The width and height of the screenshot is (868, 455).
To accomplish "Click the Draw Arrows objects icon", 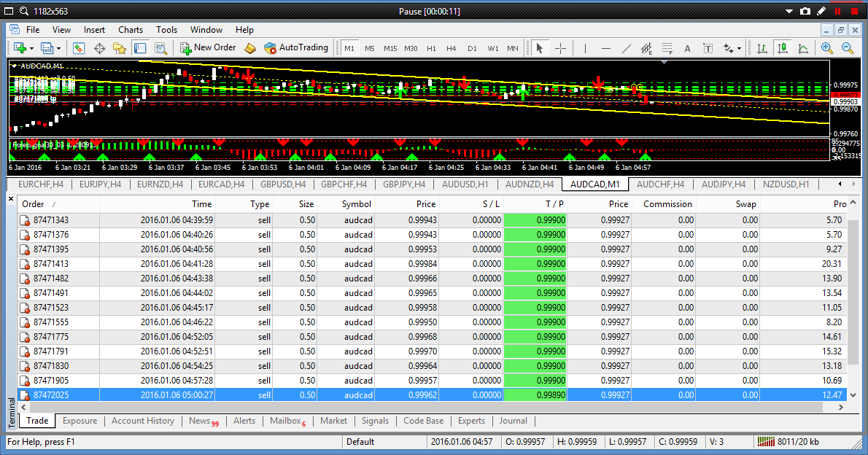I will click(729, 48).
